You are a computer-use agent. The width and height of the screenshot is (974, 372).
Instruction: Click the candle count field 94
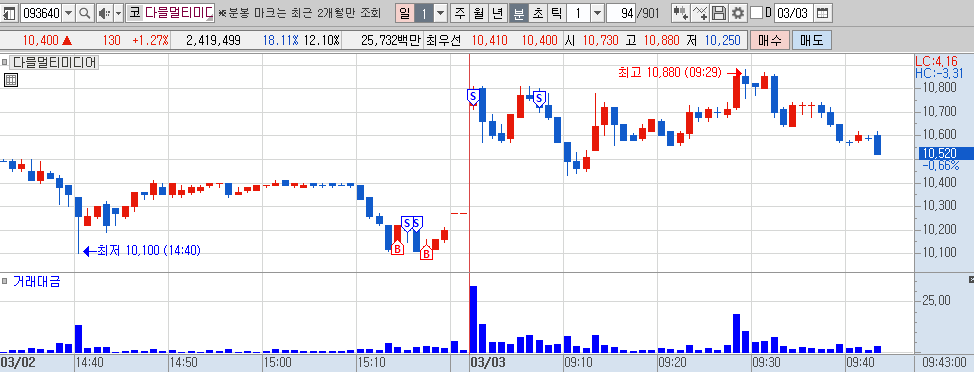(x=621, y=12)
